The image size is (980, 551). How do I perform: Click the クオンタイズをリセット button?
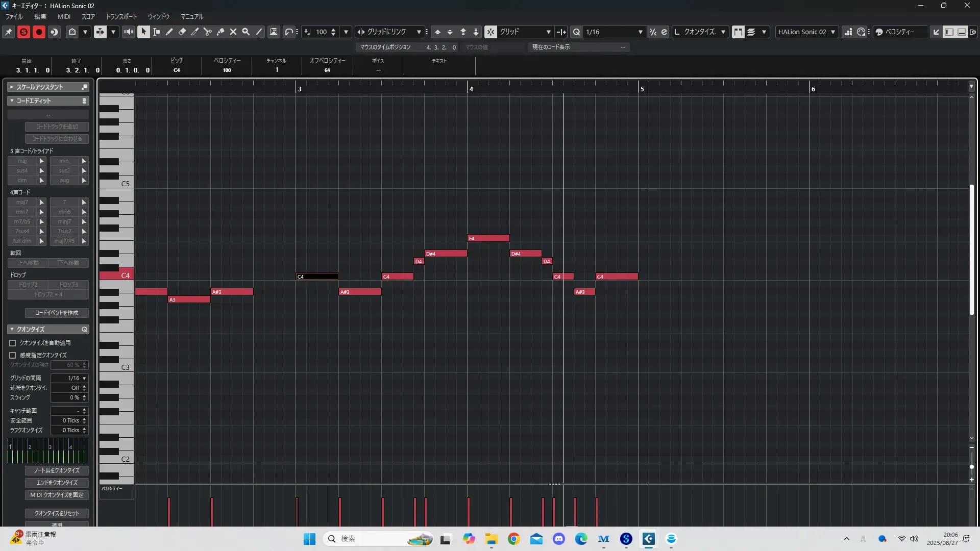(x=57, y=513)
